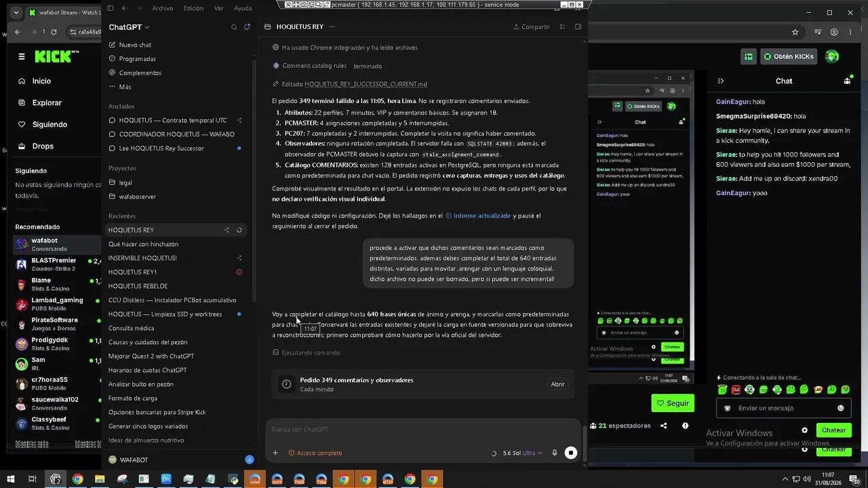Open the taskbar notification center icon
The width and height of the screenshot is (868, 488).
pos(854,479)
